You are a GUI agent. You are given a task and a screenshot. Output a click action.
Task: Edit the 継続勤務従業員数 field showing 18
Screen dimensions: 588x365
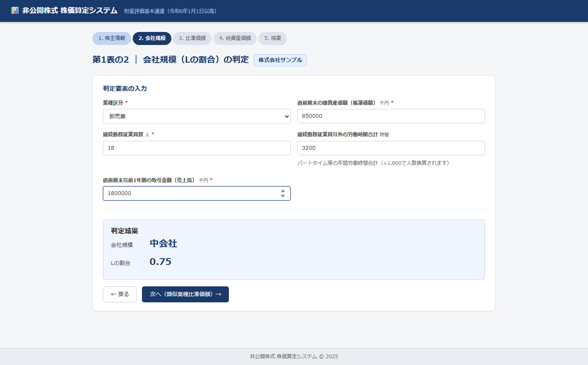(x=197, y=148)
